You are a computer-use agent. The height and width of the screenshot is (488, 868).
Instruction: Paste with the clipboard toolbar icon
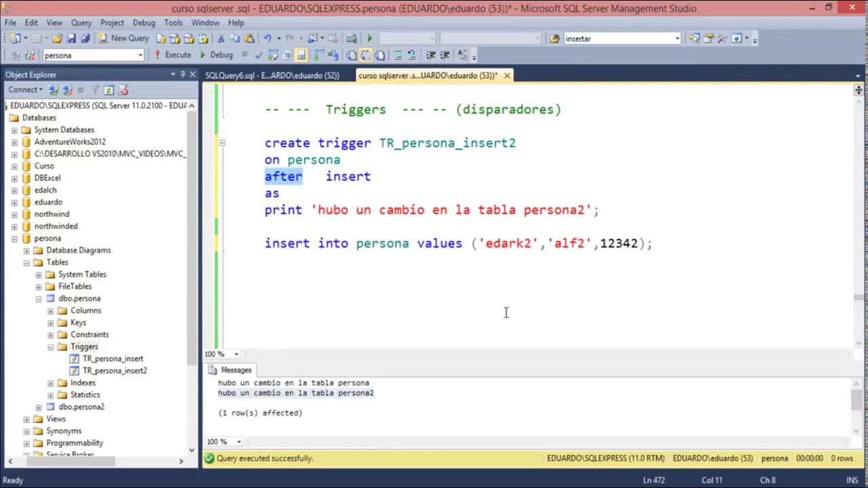click(x=249, y=38)
